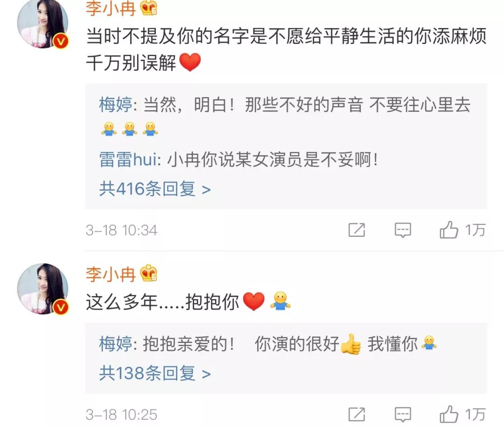Image resolution: width=504 pixels, height=427 pixels.
Task: Select the comment text 这么多年.....抱抱你
Action: [x=163, y=302]
